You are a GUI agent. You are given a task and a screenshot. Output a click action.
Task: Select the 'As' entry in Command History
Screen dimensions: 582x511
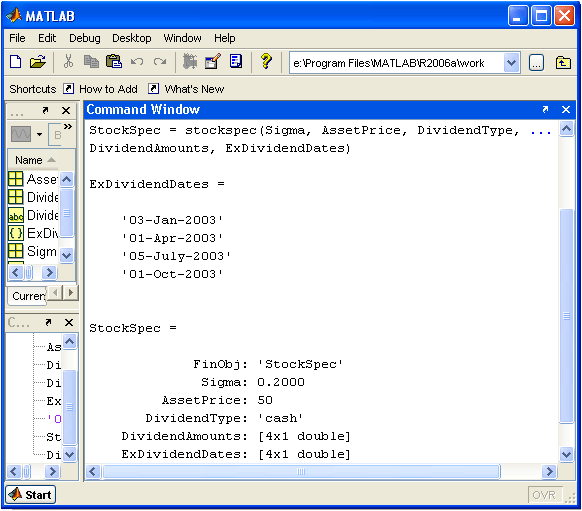pyautogui.click(x=53, y=347)
